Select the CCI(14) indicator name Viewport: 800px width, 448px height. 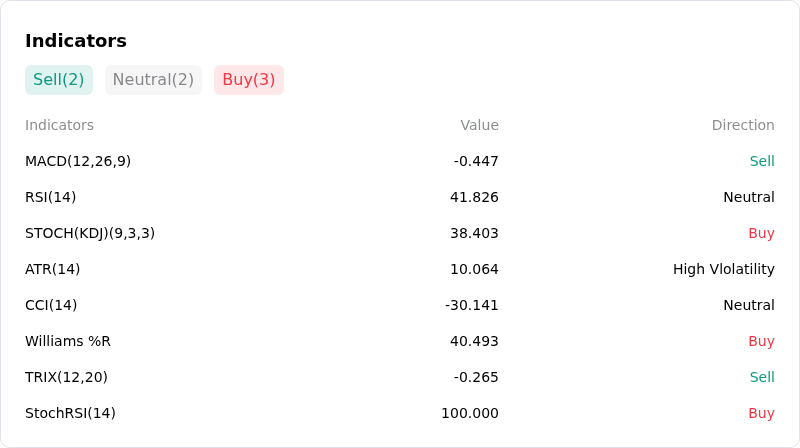click(51, 305)
